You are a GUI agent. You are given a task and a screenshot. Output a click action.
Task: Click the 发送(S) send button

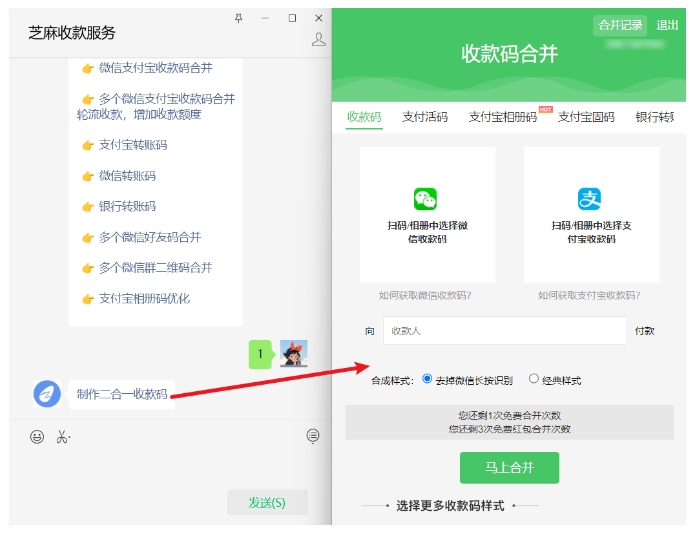(x=267, y=503)
